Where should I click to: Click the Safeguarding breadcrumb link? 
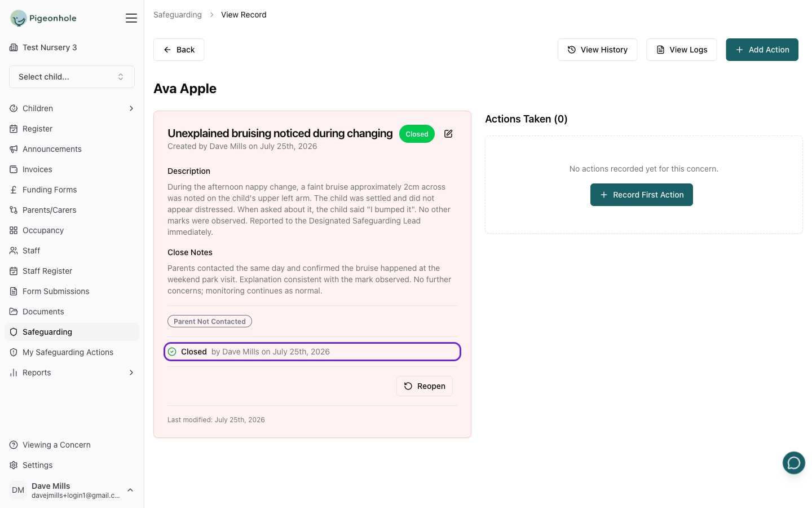click(x=178, y=15)
